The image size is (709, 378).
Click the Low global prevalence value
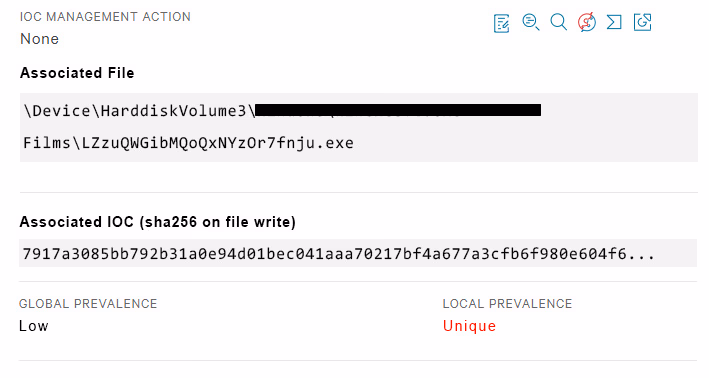tap(33, 326)
